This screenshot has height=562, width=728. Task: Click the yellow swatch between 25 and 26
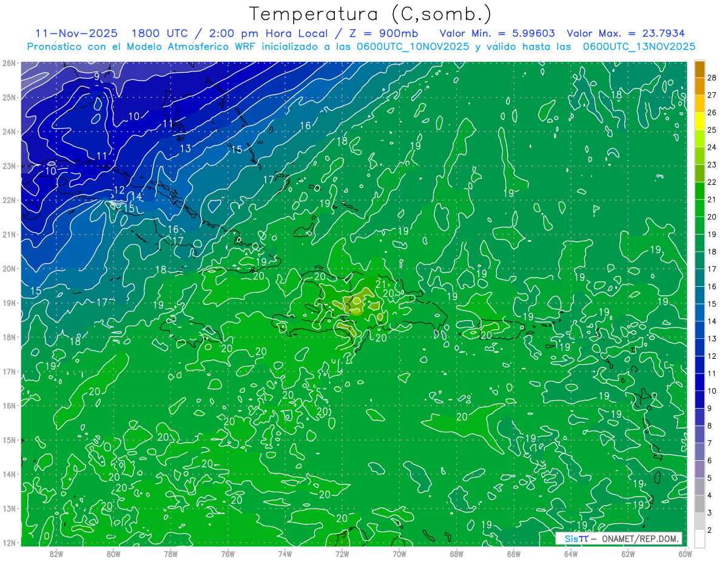(699, 121)
